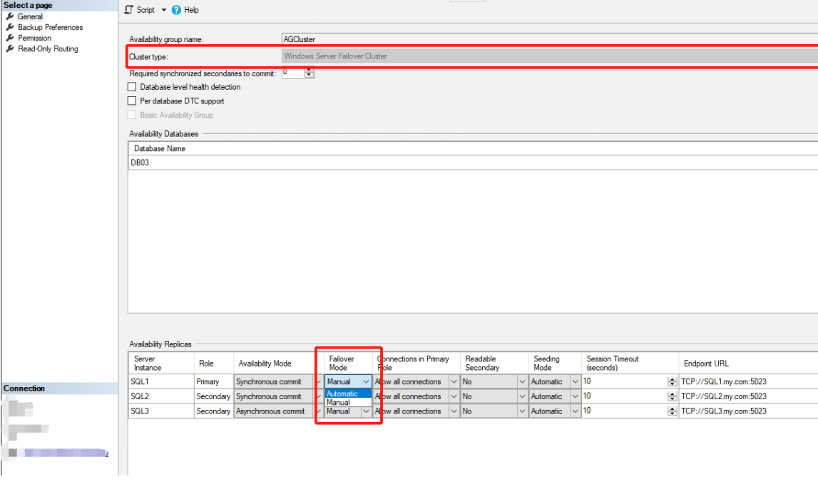Open SQL3 Seeding Mode dropdown
The height and width of the screenshot is (504, 818).
click(x=575, y=411)
